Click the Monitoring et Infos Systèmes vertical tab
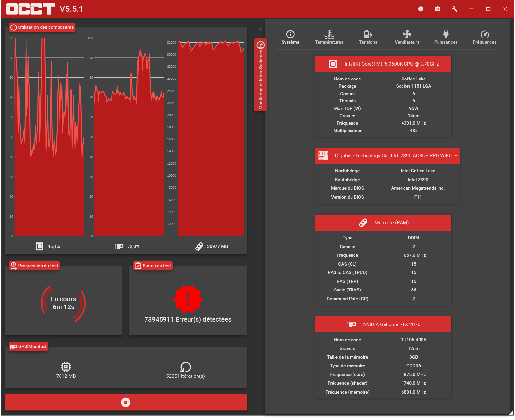 [x=261, y=75]
